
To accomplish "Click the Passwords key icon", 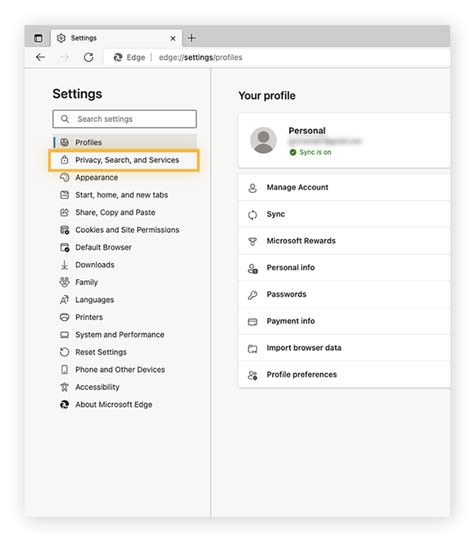I will click(253, 295).
